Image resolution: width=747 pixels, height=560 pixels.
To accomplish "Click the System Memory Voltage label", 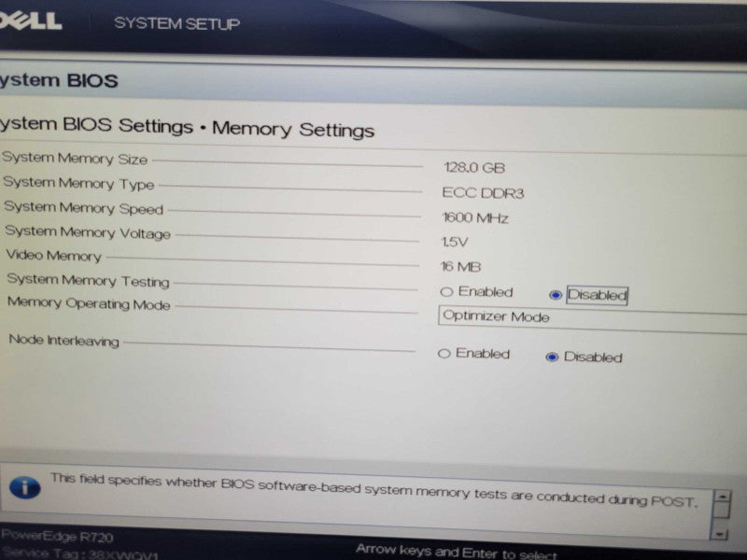I will (x=88, y=231).
